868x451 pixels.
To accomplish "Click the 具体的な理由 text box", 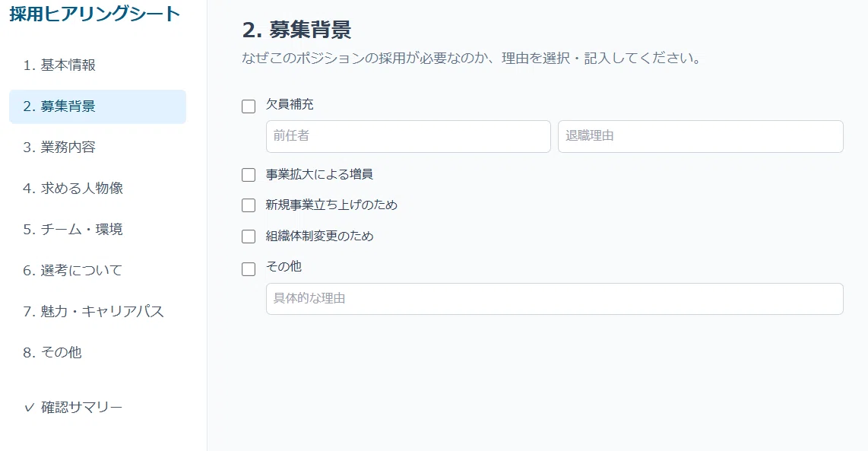I will pyautogui.click(x=555, y=299).
